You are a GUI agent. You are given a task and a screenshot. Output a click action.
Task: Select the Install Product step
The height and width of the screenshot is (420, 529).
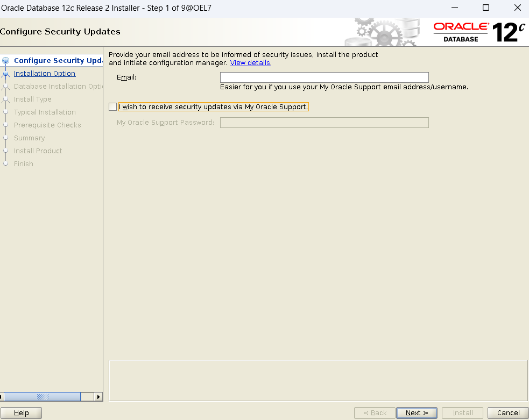click(38, 151)
